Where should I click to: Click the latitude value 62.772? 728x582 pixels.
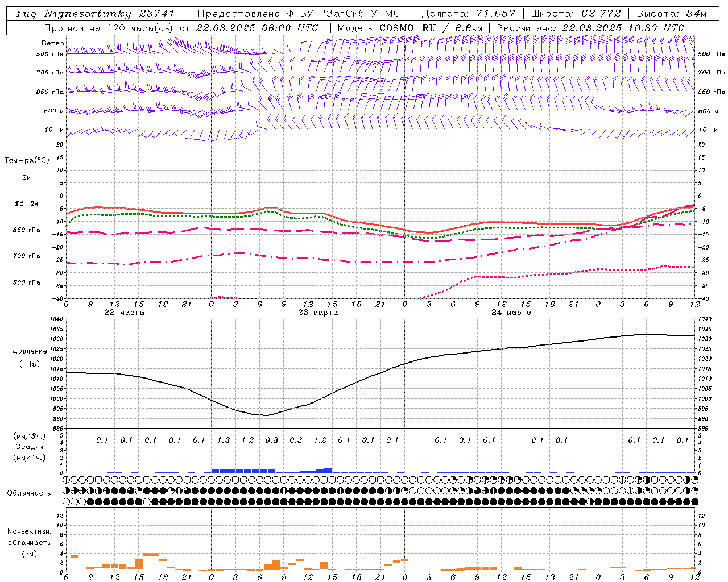[601, 14]
